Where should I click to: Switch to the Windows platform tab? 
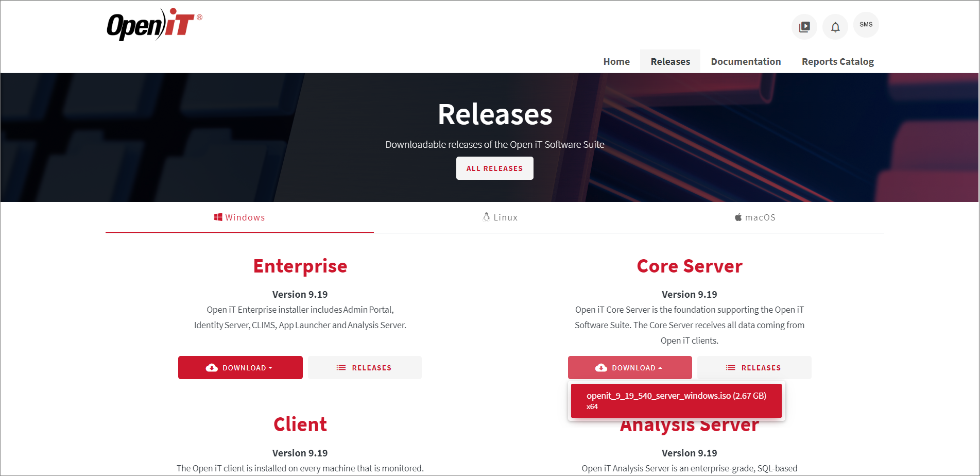(239, 217)
